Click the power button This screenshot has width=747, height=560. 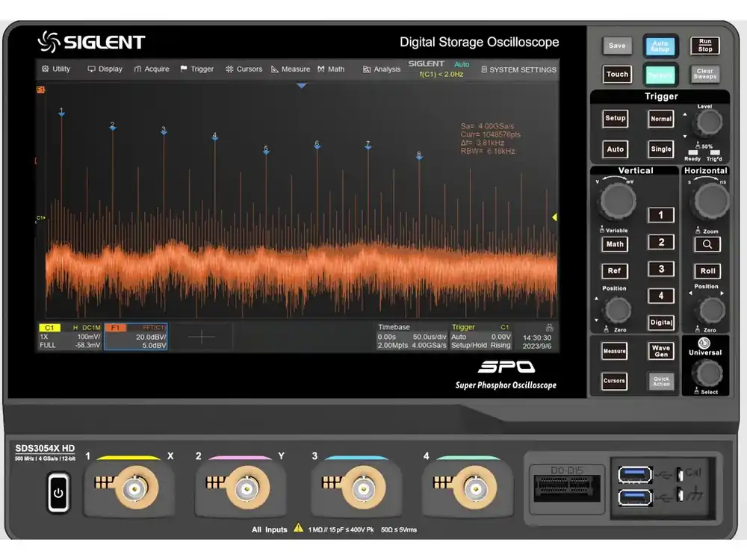click(58, 493)
